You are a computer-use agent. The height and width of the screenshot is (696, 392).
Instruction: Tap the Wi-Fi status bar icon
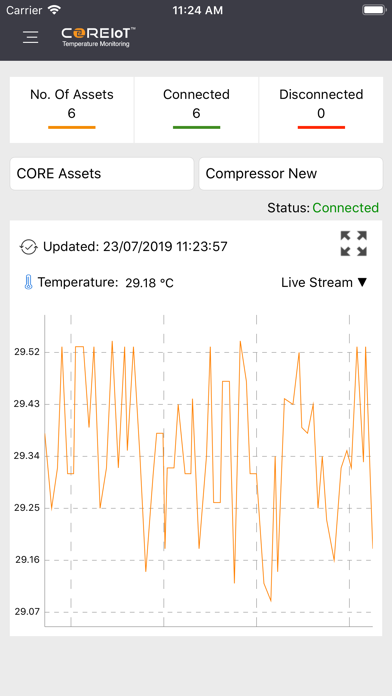coord(54,10)
